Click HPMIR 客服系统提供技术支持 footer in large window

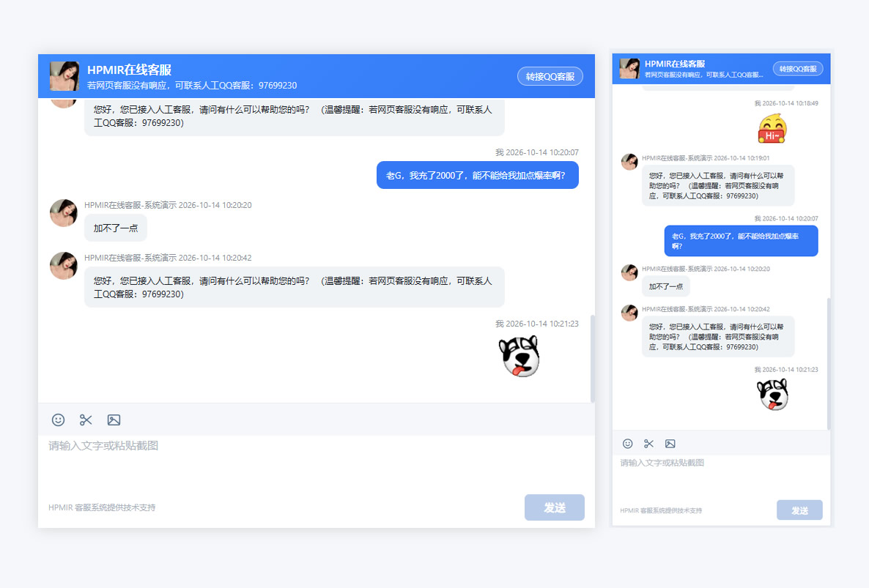tap(102, 507)
